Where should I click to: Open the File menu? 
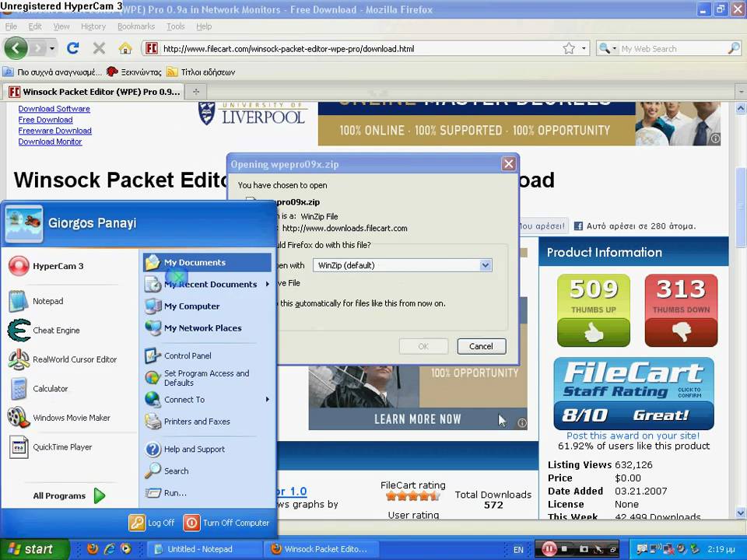[11, 26]
